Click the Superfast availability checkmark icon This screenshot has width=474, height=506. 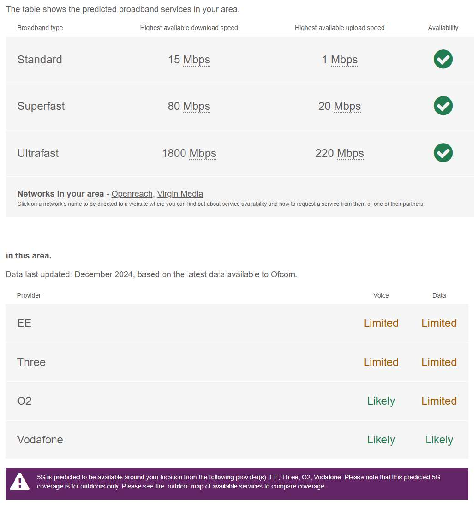443,106
